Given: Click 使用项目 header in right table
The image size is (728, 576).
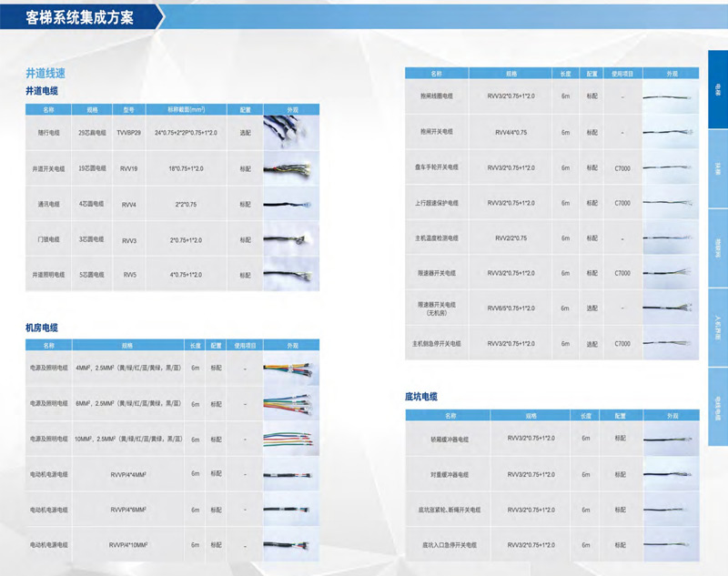Looking at the screenshot, I should (622, 73).
